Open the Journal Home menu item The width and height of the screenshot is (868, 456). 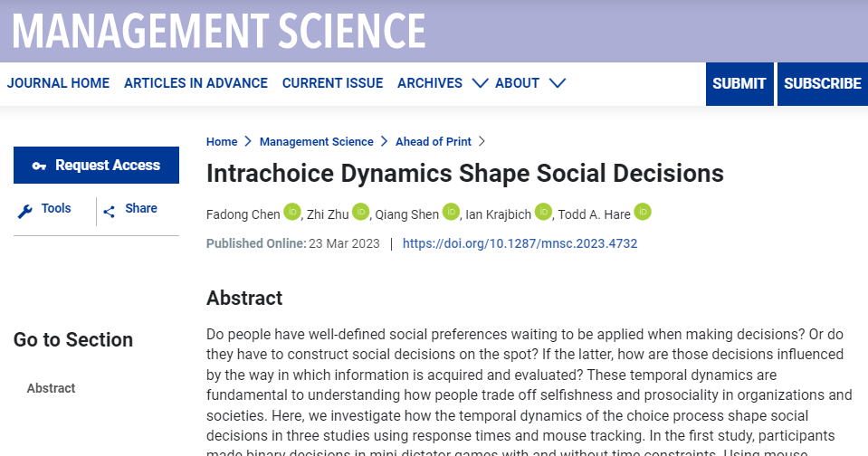click(x=58, y=83)
